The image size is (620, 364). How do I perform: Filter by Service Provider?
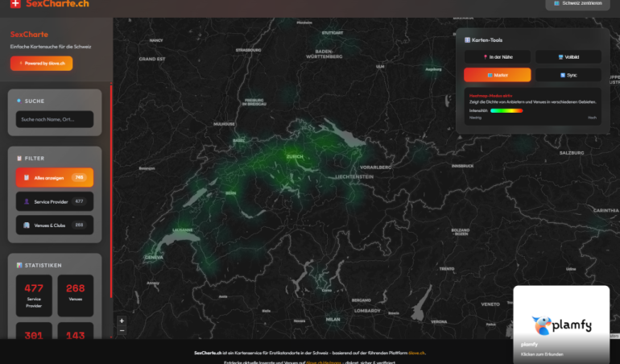point(54,201)
